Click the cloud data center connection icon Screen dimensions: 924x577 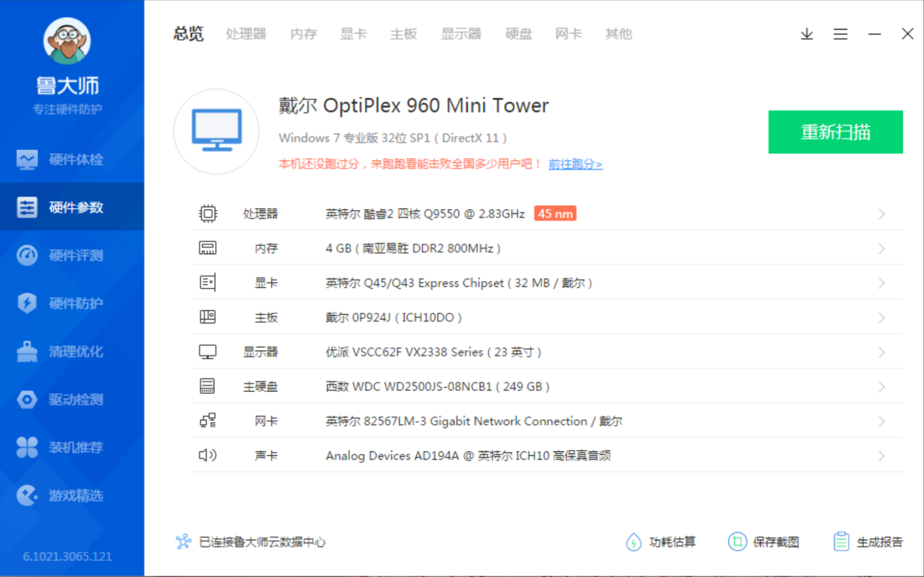(x=183, y=542)
